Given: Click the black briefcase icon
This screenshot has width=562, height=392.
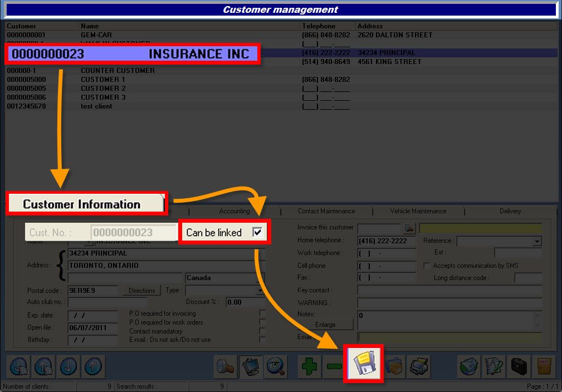Looking at the screenshot, I should [519, 366].
